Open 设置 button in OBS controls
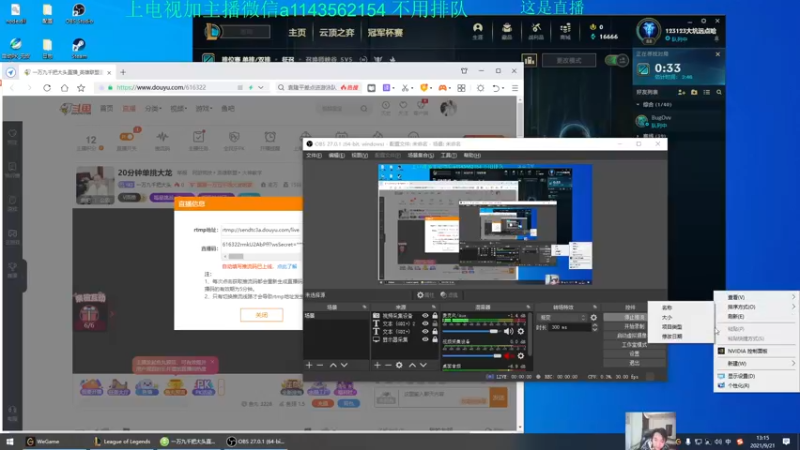This screenshot has height=450, width=800. 634,354
